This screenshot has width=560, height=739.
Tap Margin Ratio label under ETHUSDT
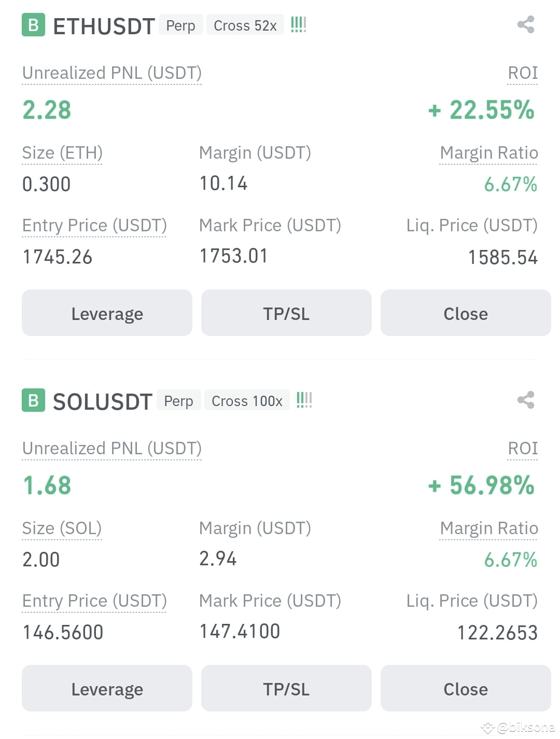[x=488, y=153]
